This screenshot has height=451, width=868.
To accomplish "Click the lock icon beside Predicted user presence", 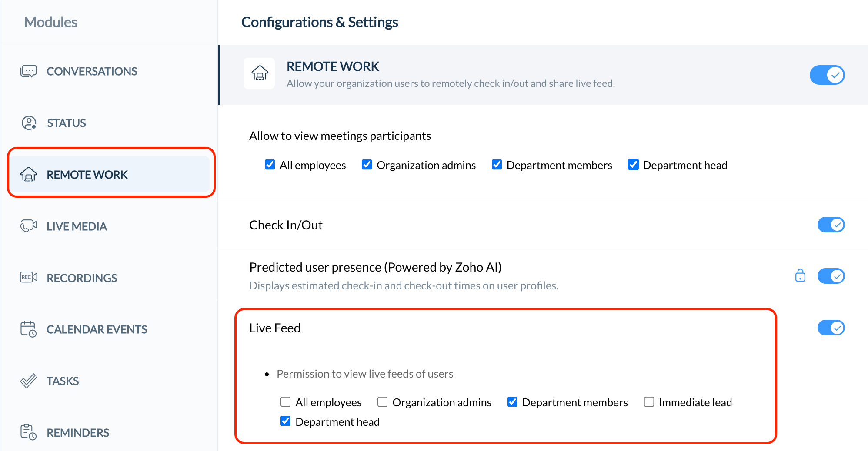I will (800, 275).
